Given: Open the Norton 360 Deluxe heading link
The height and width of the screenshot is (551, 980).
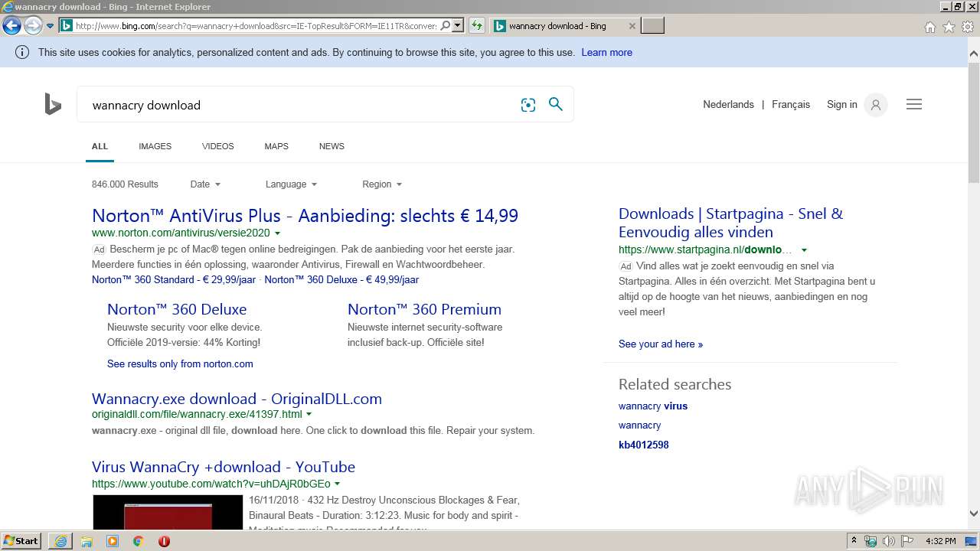Looking at the screenshot, I should click(177, 309).
